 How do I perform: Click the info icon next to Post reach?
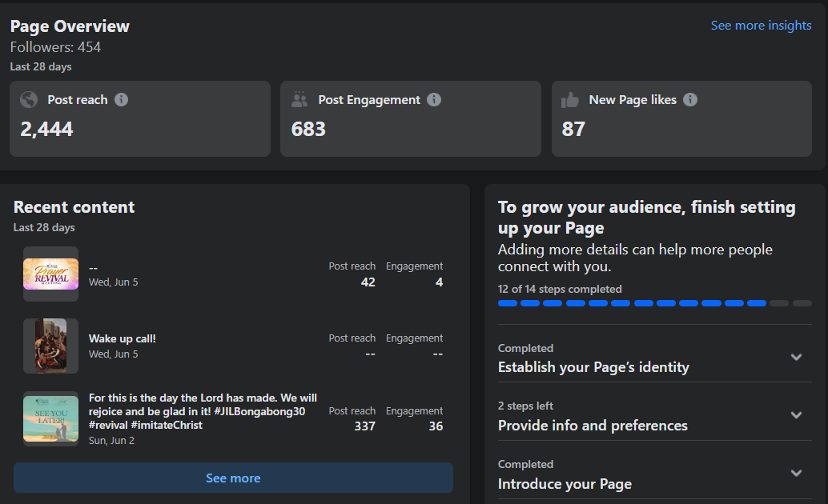(x=121, y=100)
